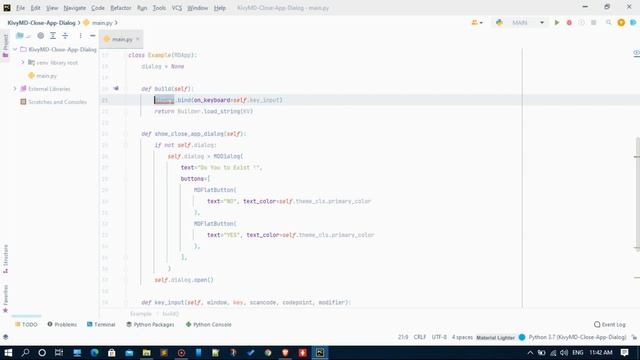640x360 pixels.
Task: Open the MAIN run configuration dropdown
Action: (x=527, y=23)
